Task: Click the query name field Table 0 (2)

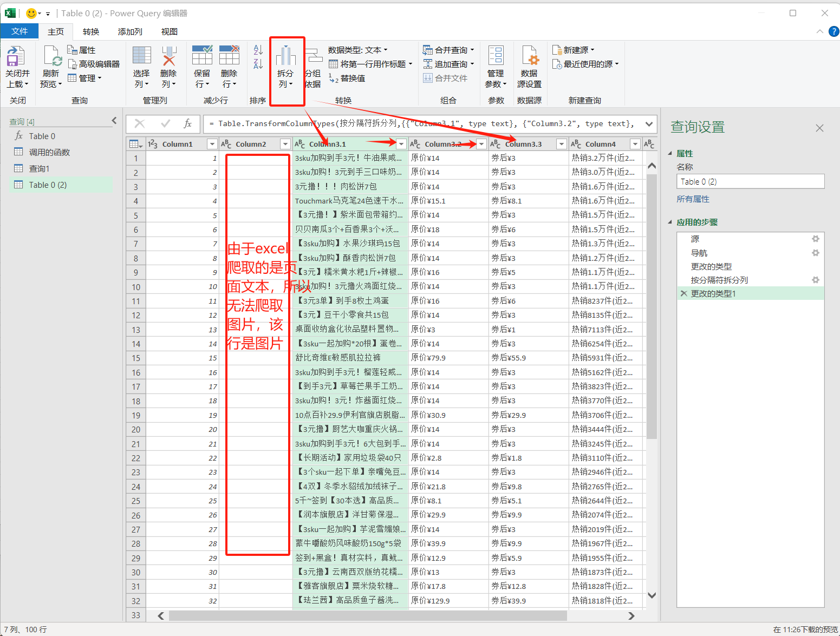Action: point(750,181)
